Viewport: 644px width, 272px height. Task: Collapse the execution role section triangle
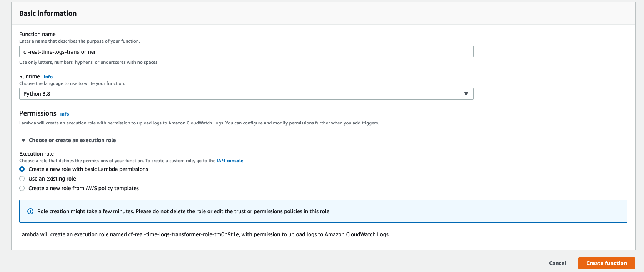tap(23, 140)
